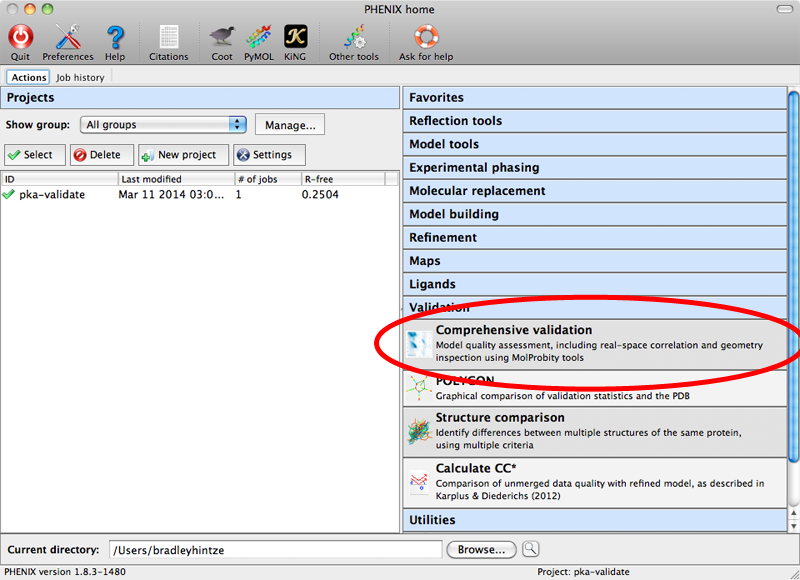This screenshot has height=580, width=800.
Task: Open PHENIX Preferences
Action: click(68, 40)
